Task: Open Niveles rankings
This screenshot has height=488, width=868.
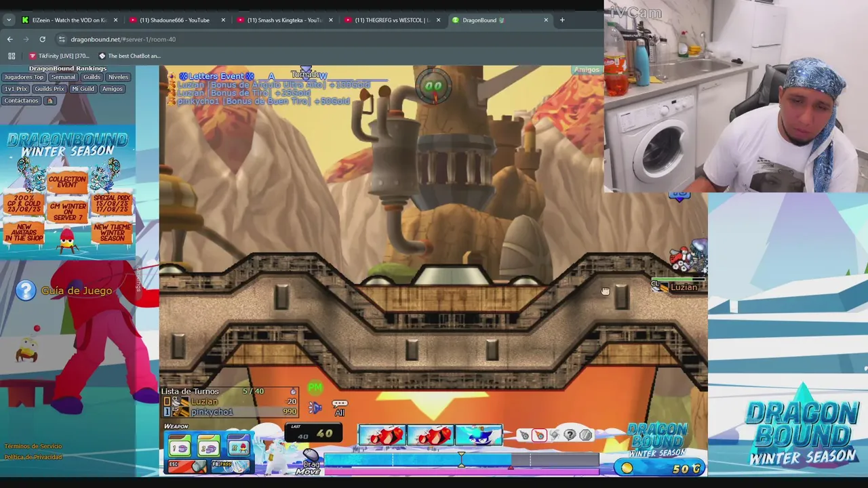Action: click(x=118, y=77)
